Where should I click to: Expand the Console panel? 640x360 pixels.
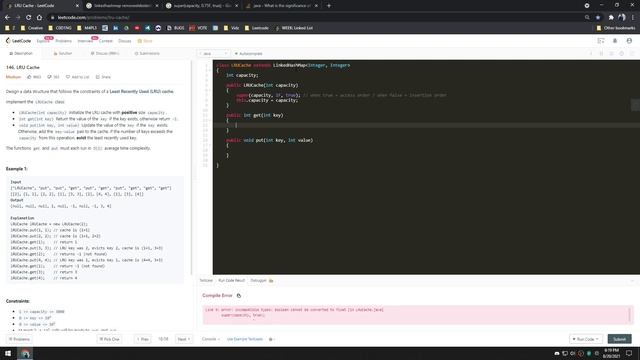click(211, 339)
